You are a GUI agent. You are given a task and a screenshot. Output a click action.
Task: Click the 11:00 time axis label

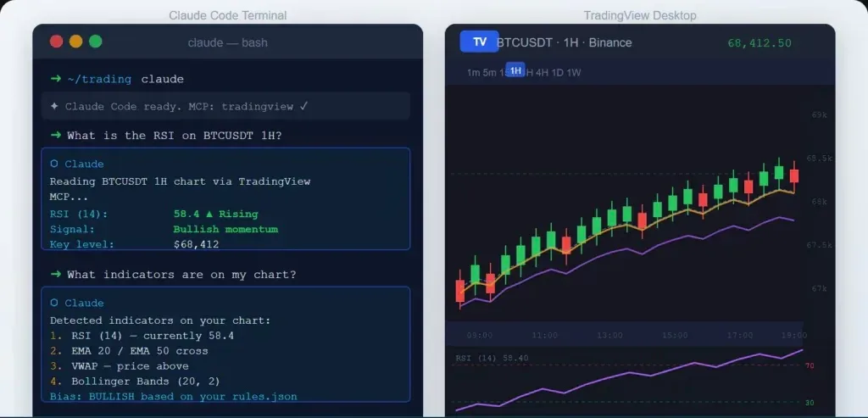[545, 336]
